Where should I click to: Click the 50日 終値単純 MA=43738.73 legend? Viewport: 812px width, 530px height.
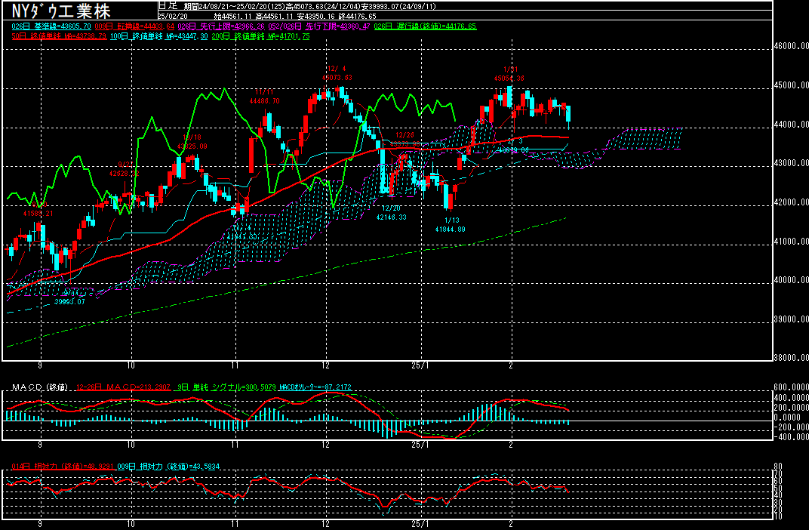[x=59, y=36]
